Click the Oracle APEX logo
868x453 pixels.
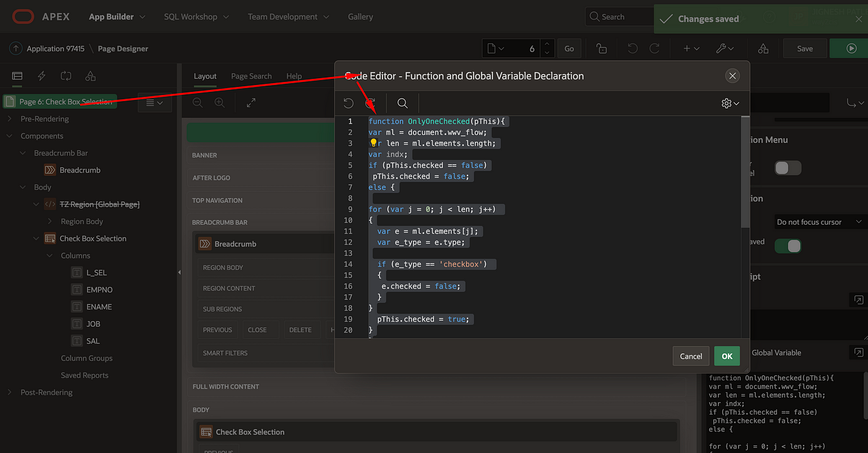(41, 17)
